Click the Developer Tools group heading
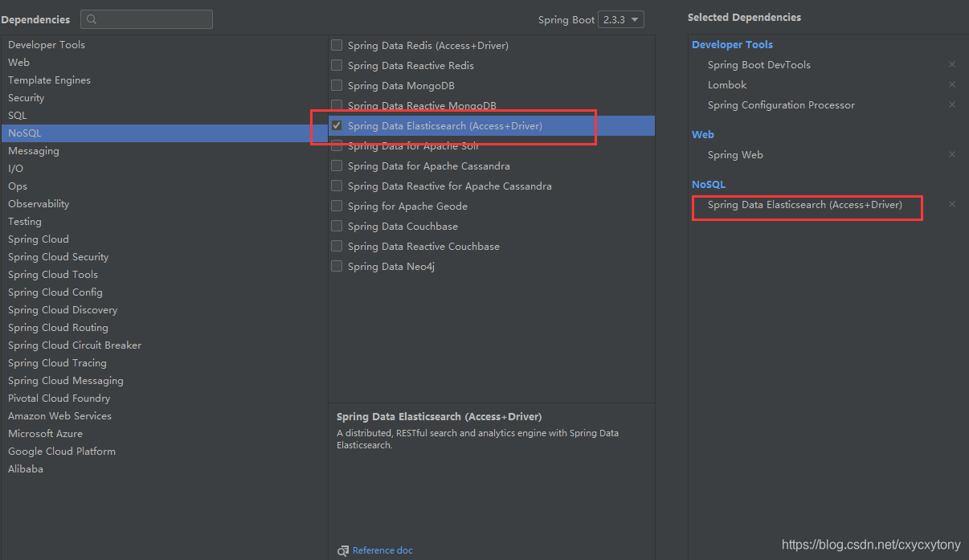Viewport: 969px width, 560px height. click(732, 45)
